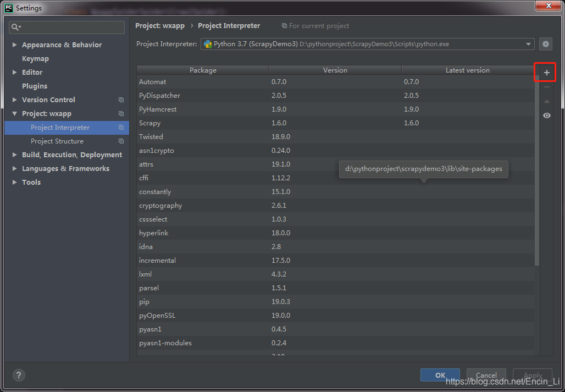
Task: Click the Cancel button
Action: [486, 376]
